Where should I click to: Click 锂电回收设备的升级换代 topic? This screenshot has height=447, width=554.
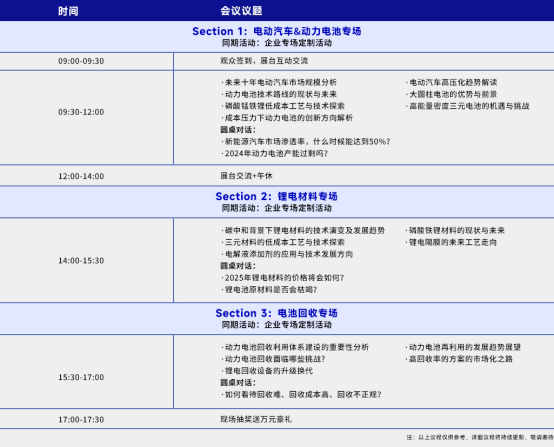tap(267, 371)
